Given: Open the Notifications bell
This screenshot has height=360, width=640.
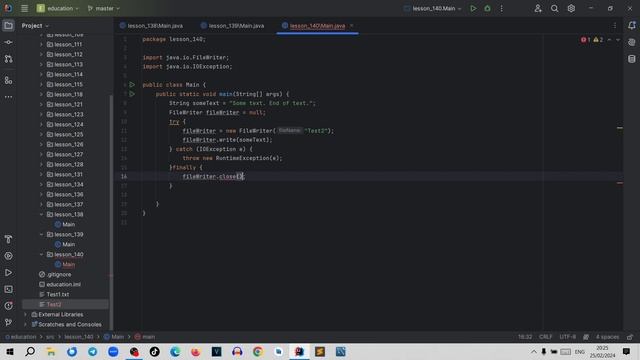Looking at the screenshot, I should [x=631, y=26].
